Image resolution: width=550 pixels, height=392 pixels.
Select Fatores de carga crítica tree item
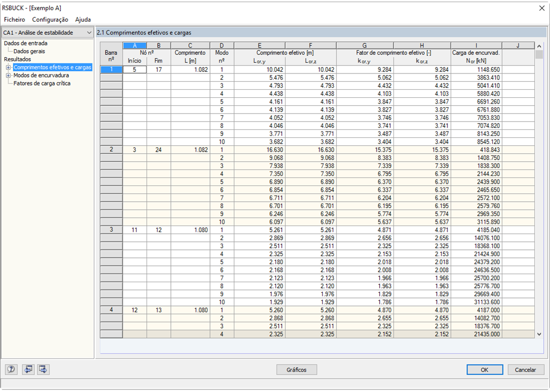point(42,83)
